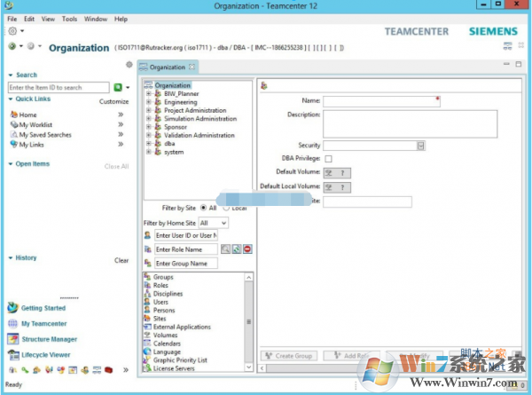This screenshot has width=532, height=395.
Task: Click the grey forward navigation icon
Action: [x=31, y=46]
